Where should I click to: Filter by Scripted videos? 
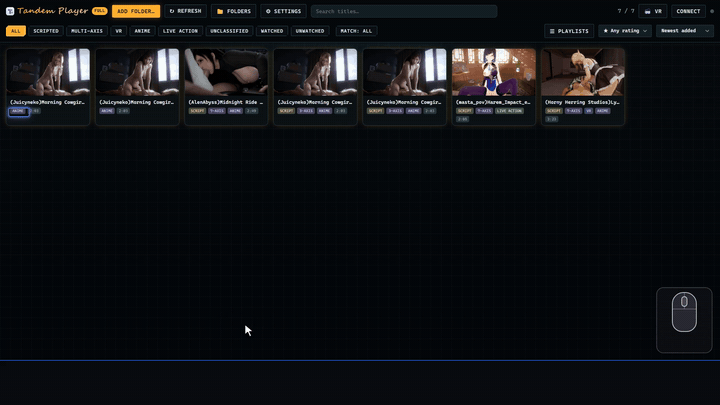coord(46,31)
